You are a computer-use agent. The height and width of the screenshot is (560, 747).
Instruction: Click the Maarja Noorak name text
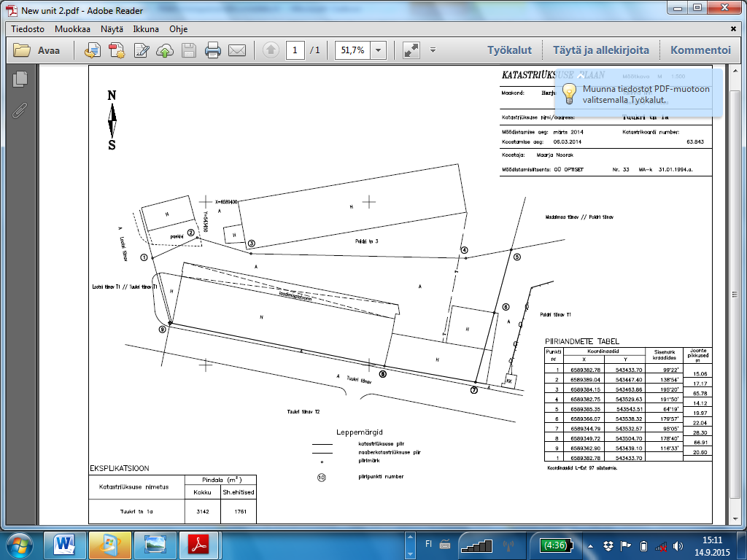[555, 155]
